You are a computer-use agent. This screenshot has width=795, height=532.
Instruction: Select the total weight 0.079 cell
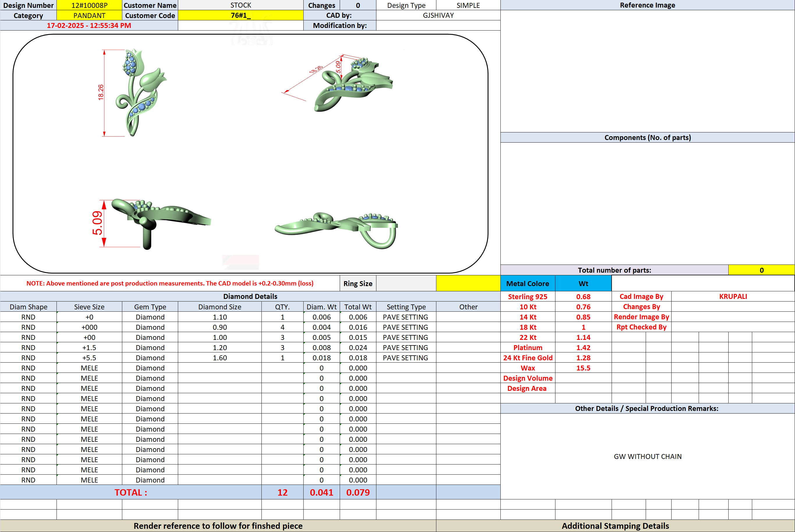coord(358,492)
